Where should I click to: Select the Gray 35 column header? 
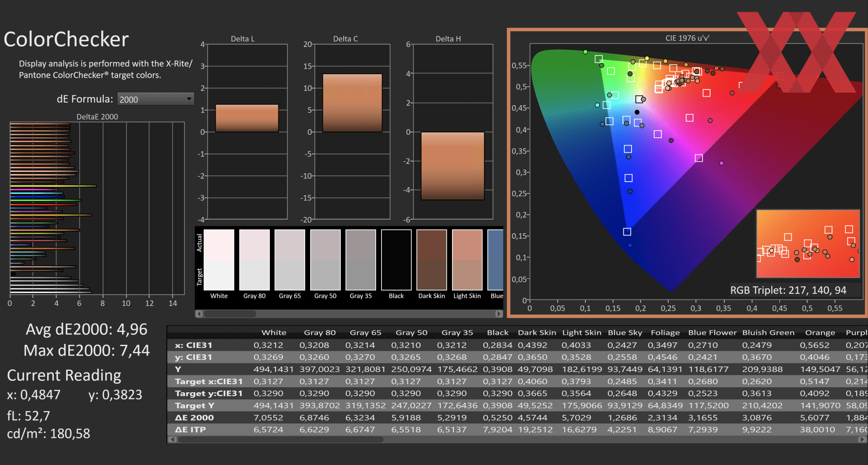[x=457, y=333]
